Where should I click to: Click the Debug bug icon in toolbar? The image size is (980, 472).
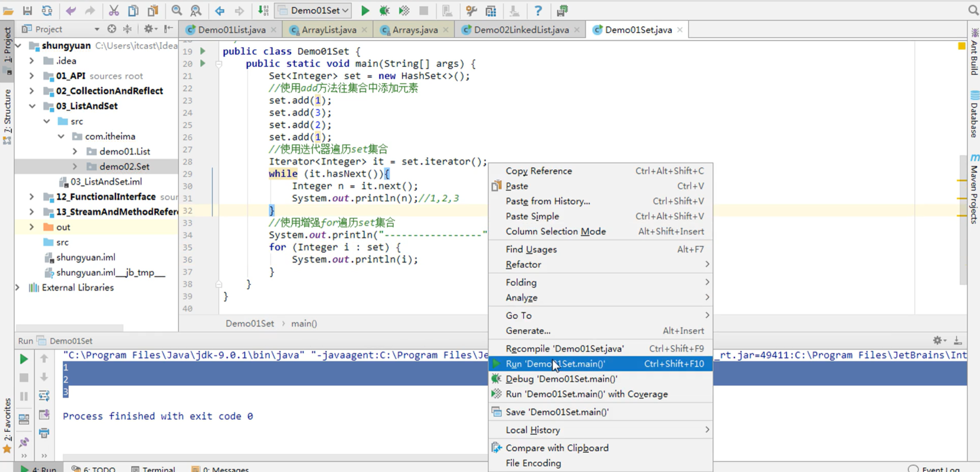click(x=384, y=11)
